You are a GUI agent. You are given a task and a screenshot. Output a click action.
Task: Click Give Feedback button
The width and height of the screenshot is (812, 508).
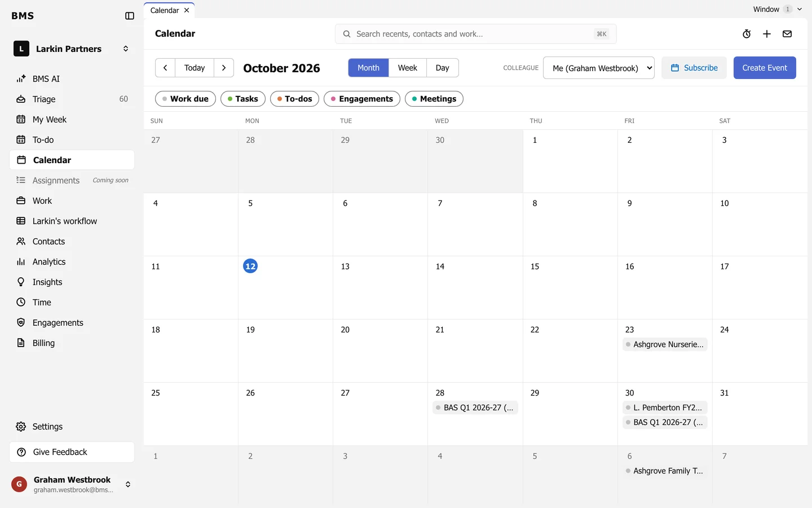[x=72, y=452]
